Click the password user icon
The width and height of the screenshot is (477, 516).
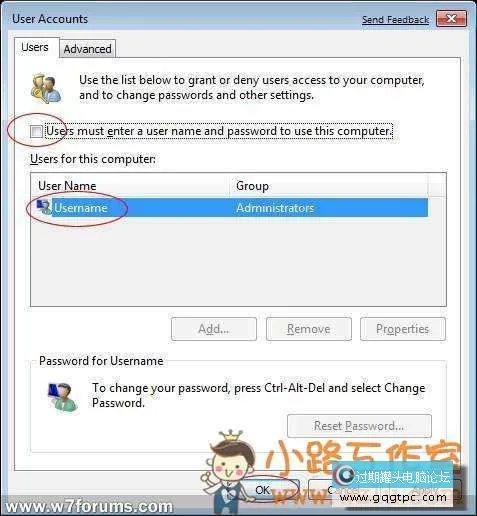62,397
